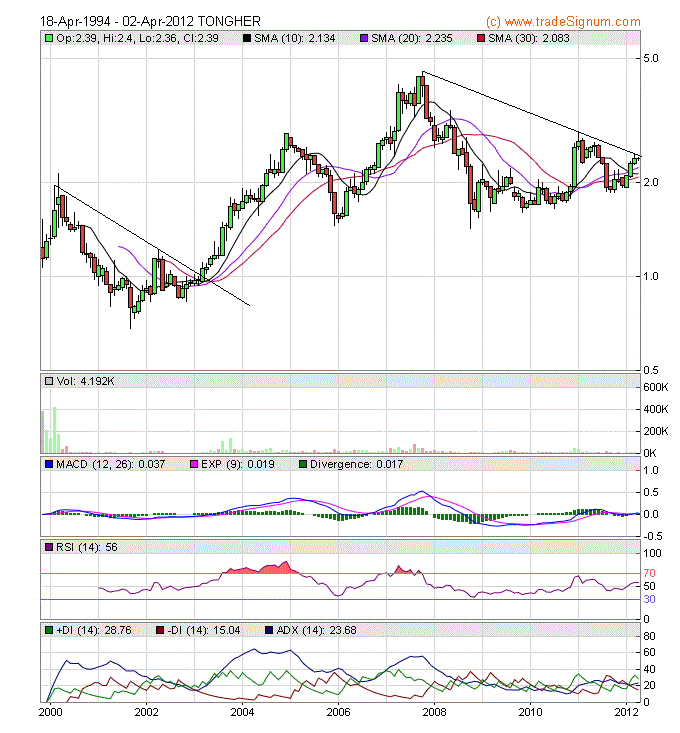Viewport: 680px width, 733px height.
Task: Click the 400K volume axis label
Action: [x=656, y=409]
